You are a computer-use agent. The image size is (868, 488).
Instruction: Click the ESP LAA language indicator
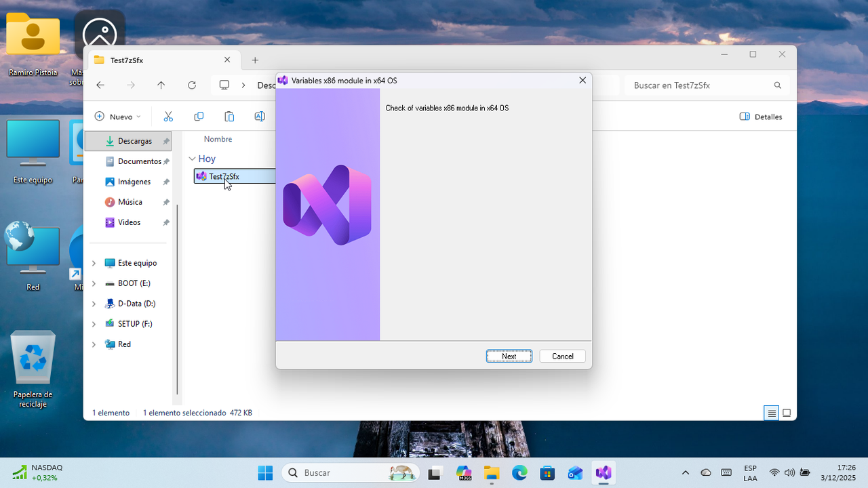tap(750, 473)
